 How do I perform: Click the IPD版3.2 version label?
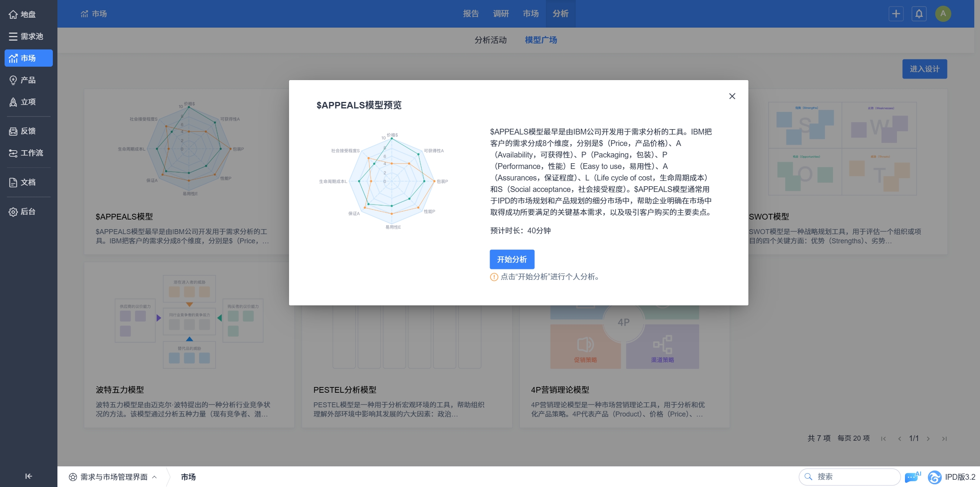click(x=960, y=477)
